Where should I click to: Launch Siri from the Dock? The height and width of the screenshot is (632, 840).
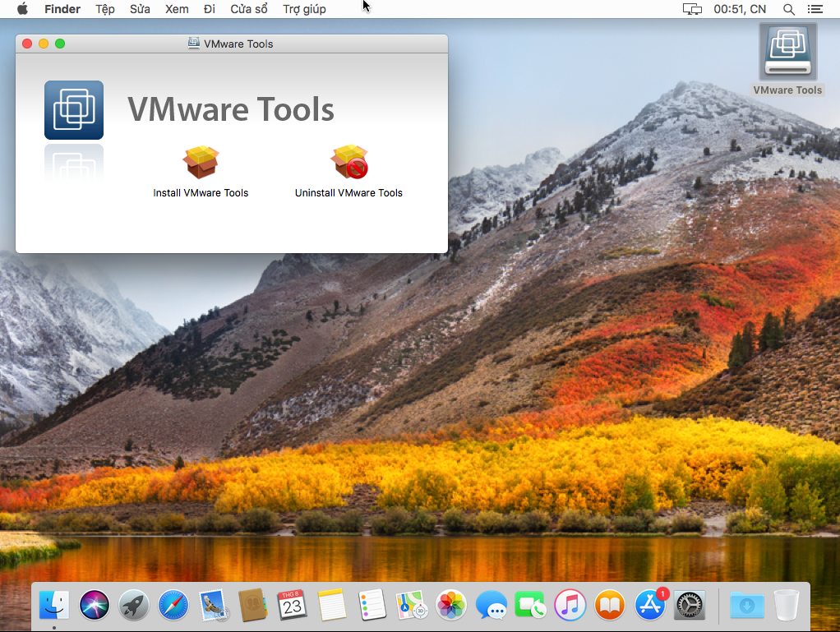[95, 605]
